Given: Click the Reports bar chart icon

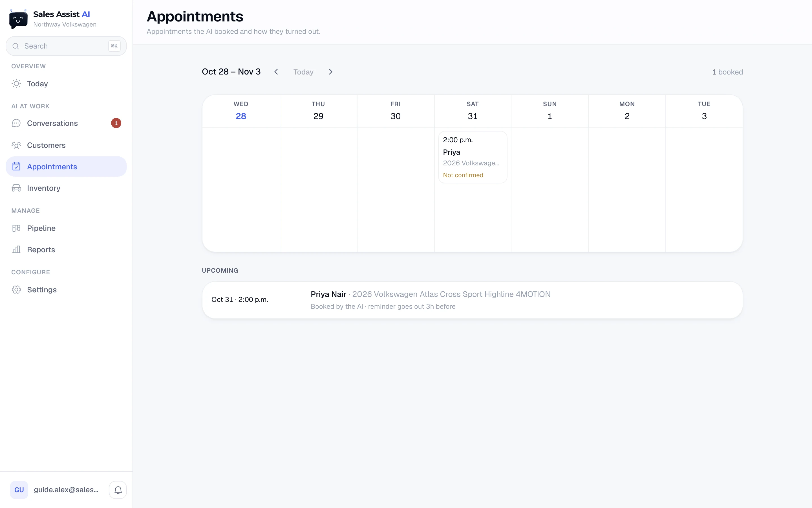Looking at the screenshot, I should tap(16, 250).
